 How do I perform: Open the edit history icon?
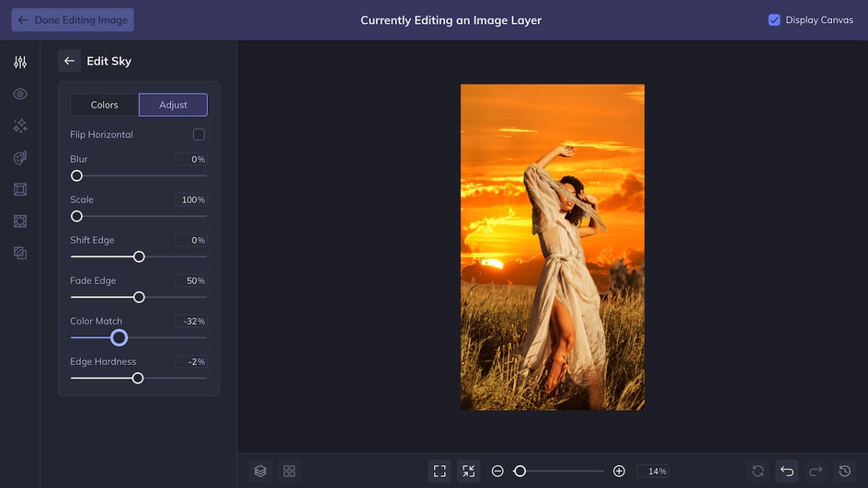[845, 471]
